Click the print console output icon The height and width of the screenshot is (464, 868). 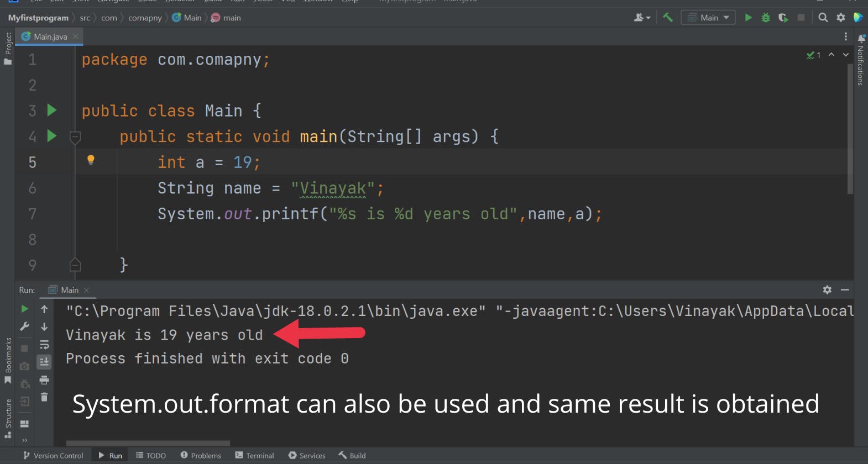point(44,379)
